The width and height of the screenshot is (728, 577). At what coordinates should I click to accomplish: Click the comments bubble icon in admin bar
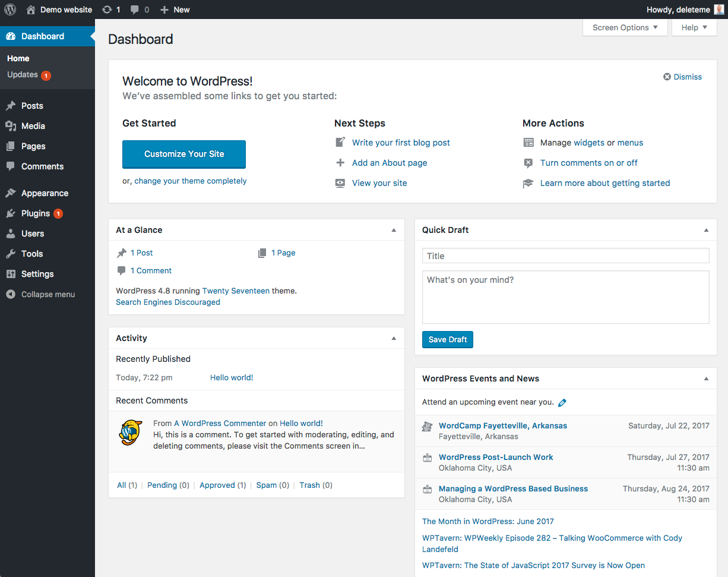tap(135, 10)
